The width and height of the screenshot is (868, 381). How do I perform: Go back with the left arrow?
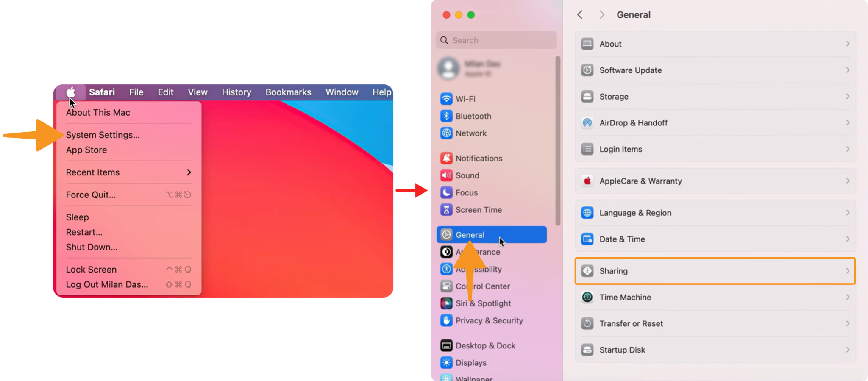[580, 15]
